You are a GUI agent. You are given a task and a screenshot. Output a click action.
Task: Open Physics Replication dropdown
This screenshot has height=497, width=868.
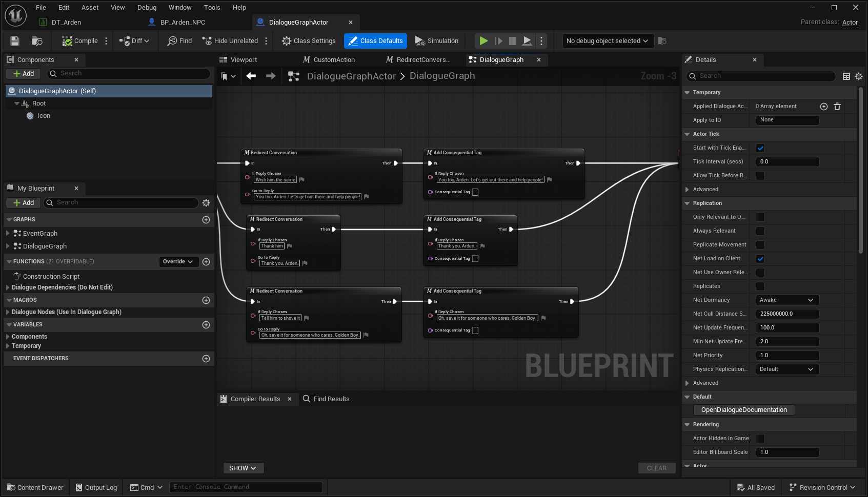pyautogui.click(x=788, y=369)
